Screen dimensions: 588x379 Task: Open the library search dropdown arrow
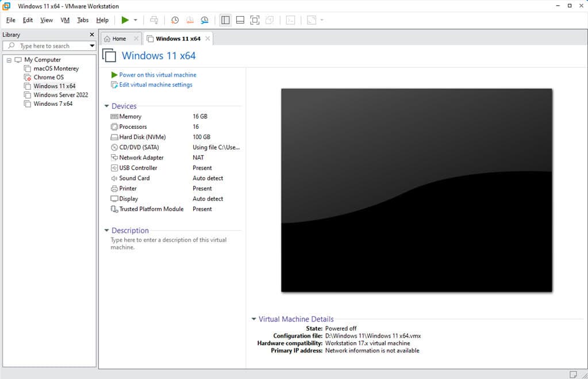[x=92, y=46]
